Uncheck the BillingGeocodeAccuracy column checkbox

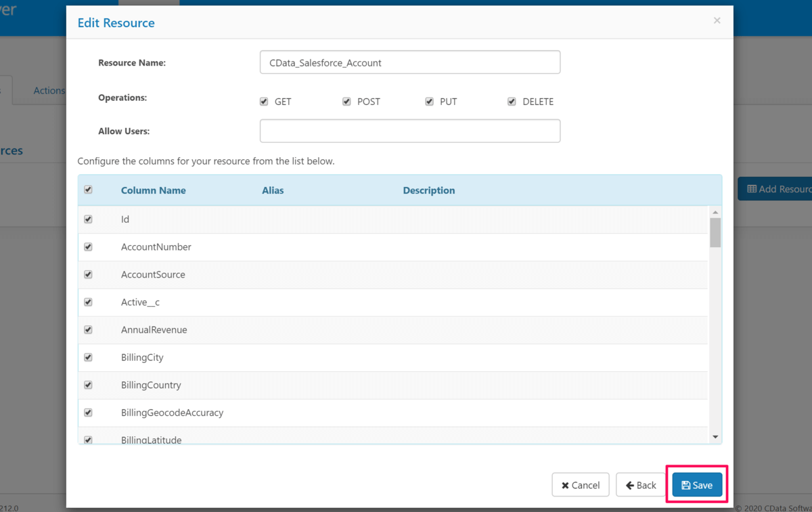(88, 412)
